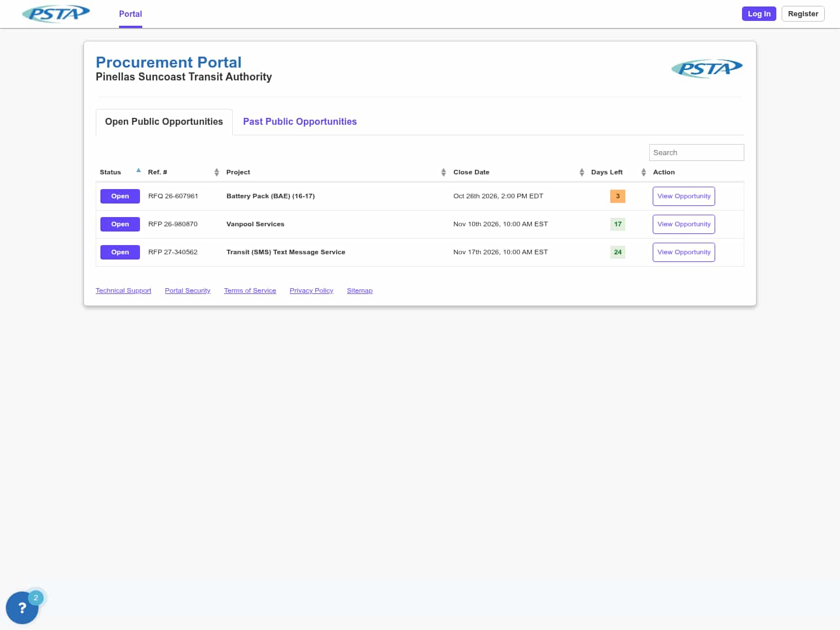Image resolution: width=840 pixels, height=630 pixels.
Task: Switch to Open Public Opportunities tab
Action: pos(164,122)
